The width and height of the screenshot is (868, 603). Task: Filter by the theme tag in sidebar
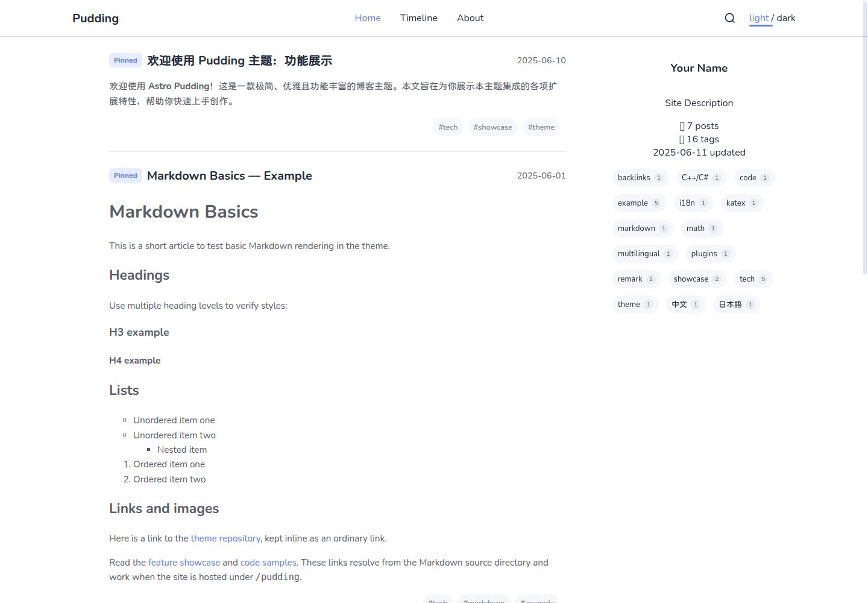coord(635,305)
